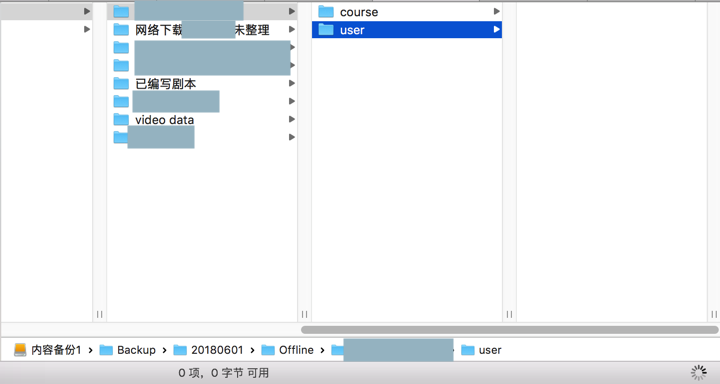Click the course folder icon
720x384 pixels.
(x=326, y=11)
